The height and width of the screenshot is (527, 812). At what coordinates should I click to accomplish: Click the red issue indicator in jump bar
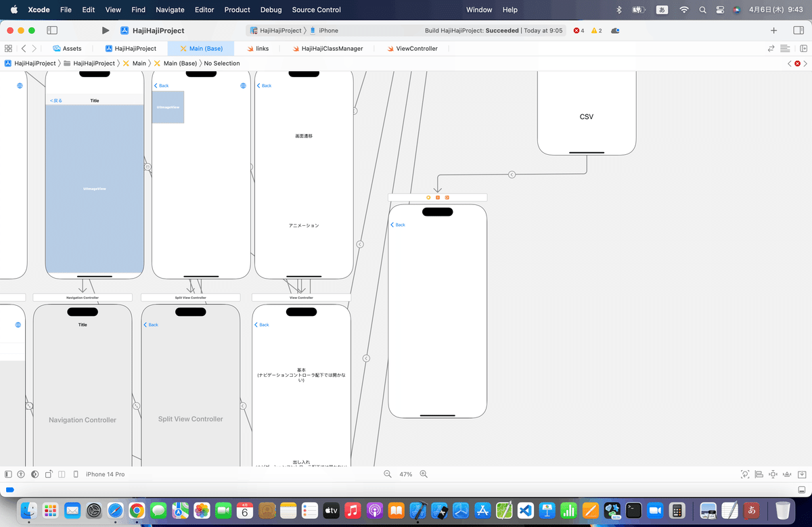798,63
